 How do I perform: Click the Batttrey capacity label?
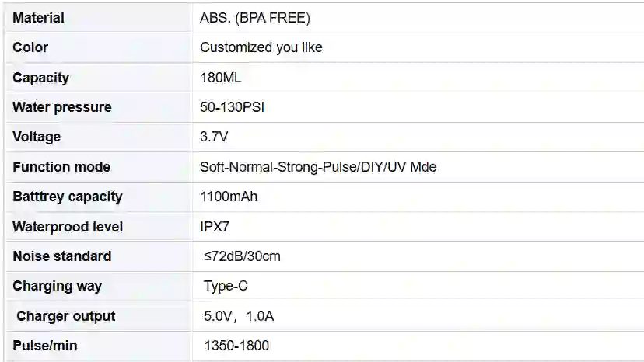pyautogui.click(x=68, y=197)
